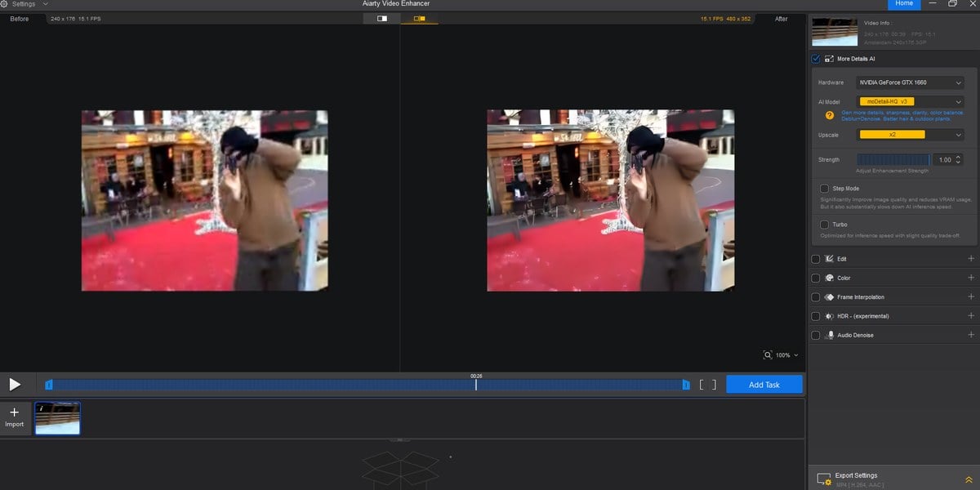Click the Home tab button
Viewport: 980px width, 490px height.
[x=904, y=4]
